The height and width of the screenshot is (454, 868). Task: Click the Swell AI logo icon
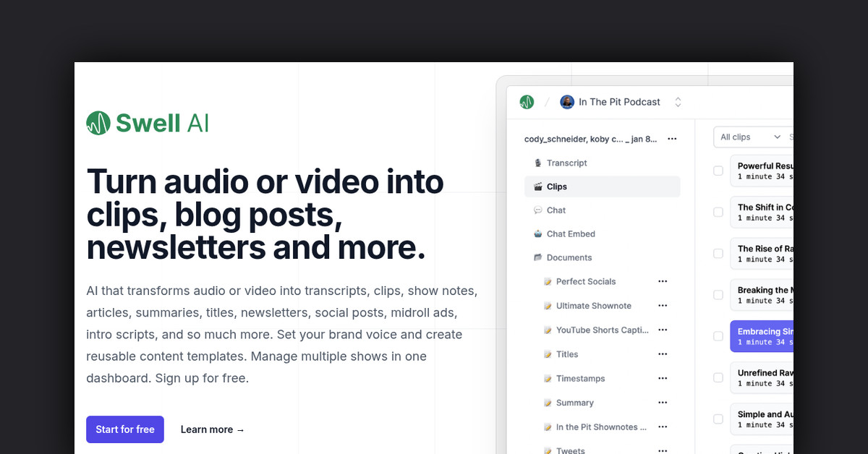point(98,123)
